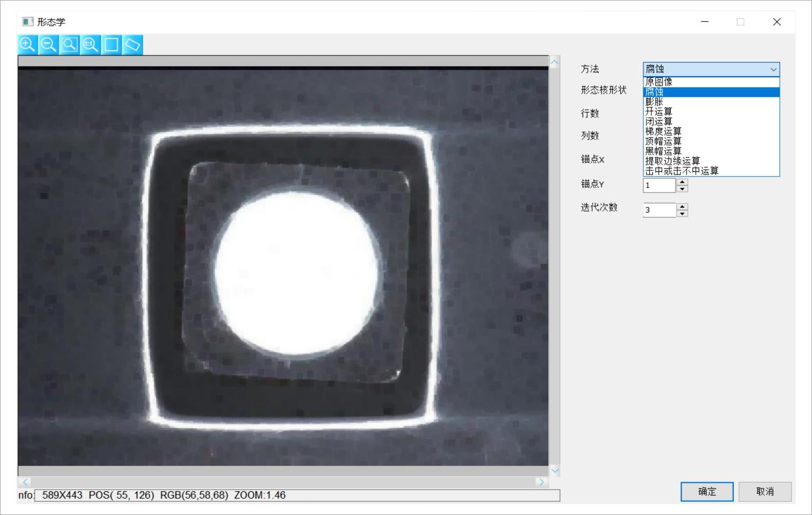This screenshot has height=515, width=812.
Task: Collapse the 方法 combo box arrow
Action: tap(773, 69)
